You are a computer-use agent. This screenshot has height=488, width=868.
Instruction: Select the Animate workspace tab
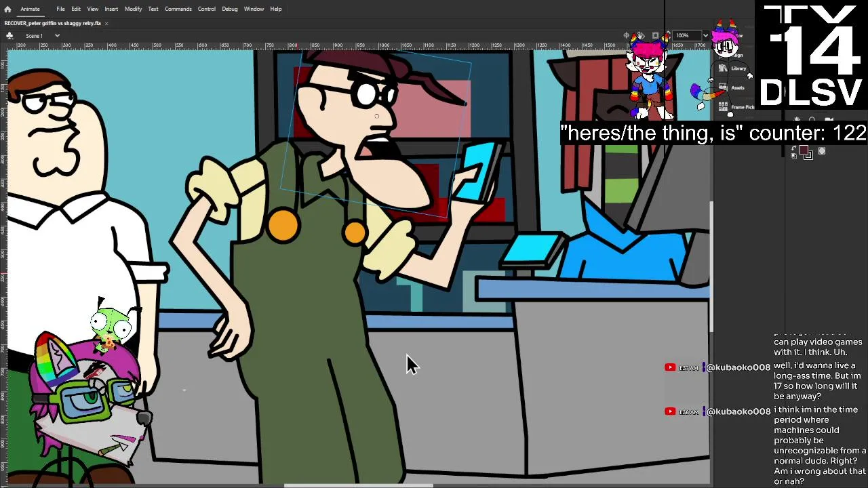30,9
